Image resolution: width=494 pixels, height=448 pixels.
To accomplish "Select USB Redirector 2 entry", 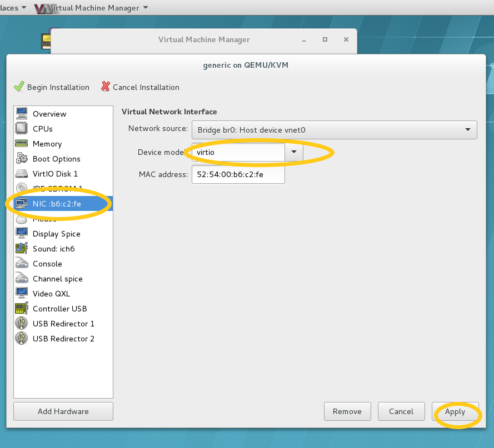I will click(63, 339).
